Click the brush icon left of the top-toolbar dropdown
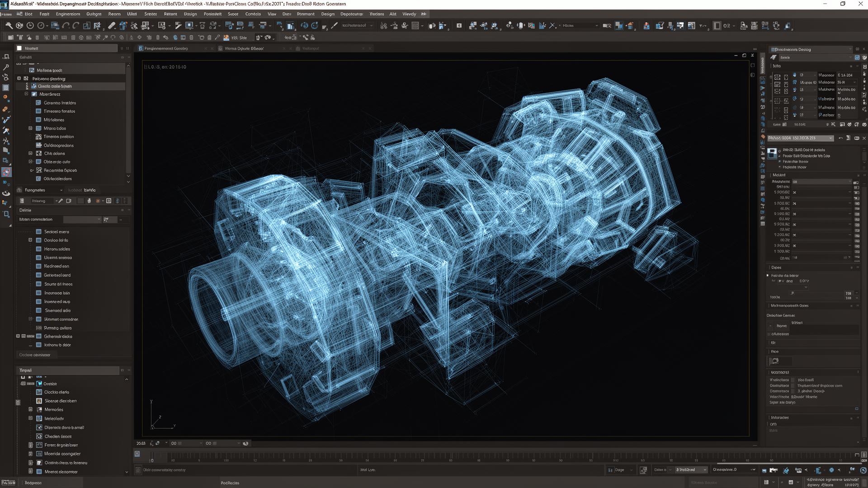This screenshot has height=488, width=868. (334, 26)
